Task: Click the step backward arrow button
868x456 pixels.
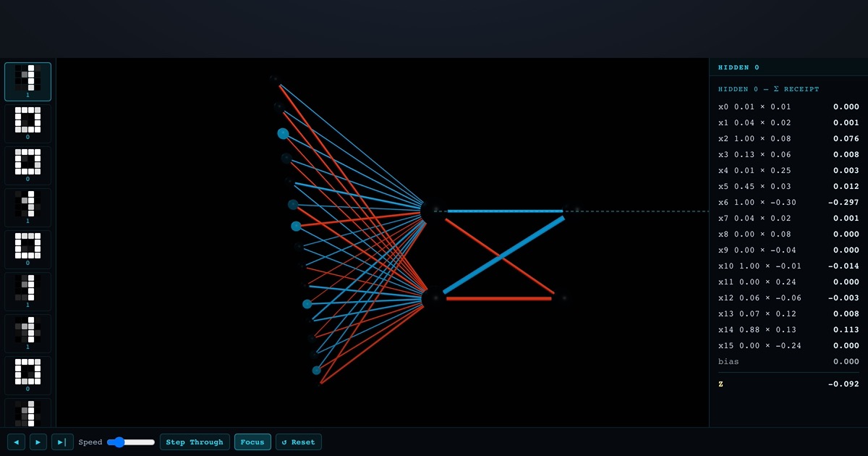Action: (x=16, y=442)
